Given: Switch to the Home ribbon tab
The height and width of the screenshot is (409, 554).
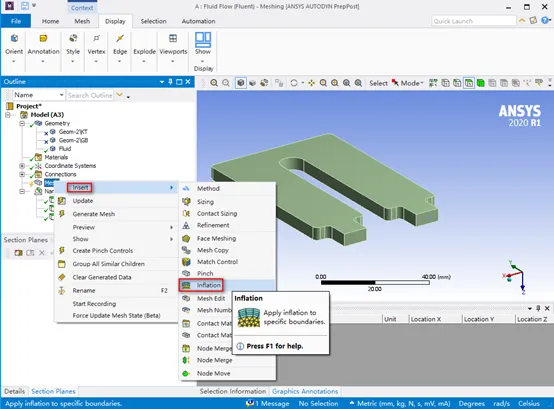Looking at the screenshot, I should 50,21.
